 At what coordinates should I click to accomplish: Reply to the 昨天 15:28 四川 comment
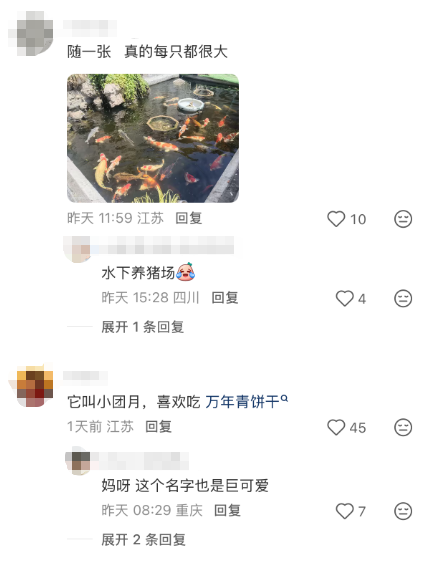[225, 297]
